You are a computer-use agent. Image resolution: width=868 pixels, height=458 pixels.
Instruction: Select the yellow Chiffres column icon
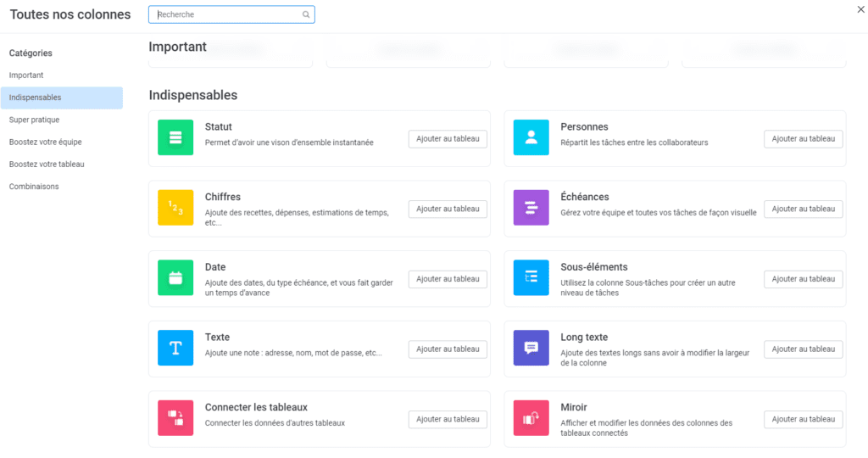175,208
